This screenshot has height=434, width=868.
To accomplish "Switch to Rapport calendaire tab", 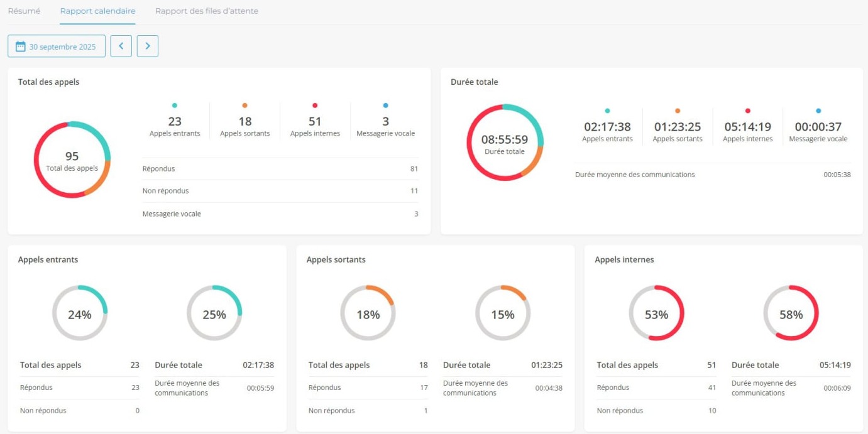I will (x=97, y=11).
